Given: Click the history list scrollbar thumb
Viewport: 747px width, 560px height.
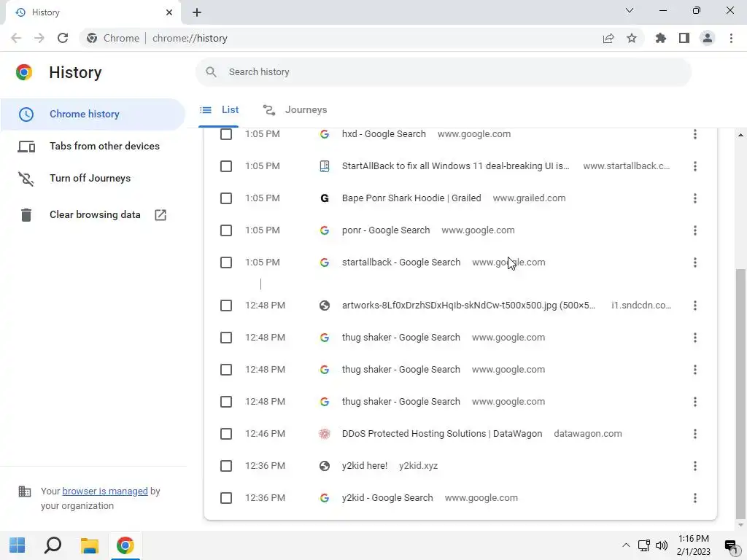Looking at the screenshot, I should coord(740,393).
